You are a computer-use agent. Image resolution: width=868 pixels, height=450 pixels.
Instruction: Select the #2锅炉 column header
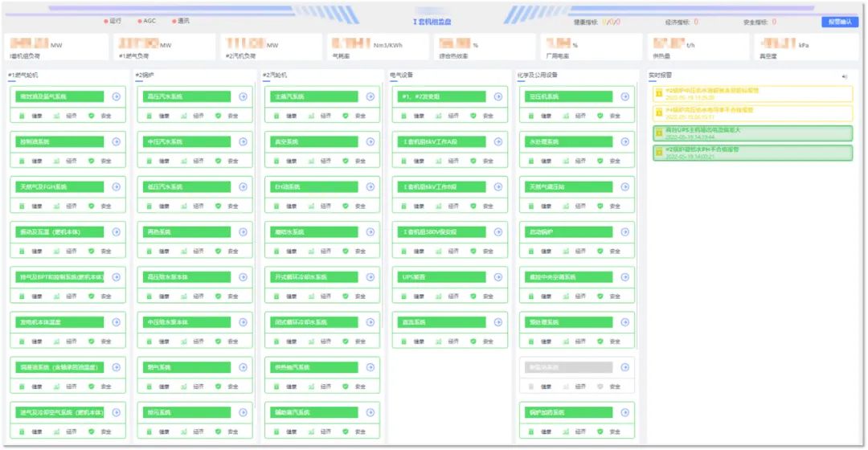point(145,75)
